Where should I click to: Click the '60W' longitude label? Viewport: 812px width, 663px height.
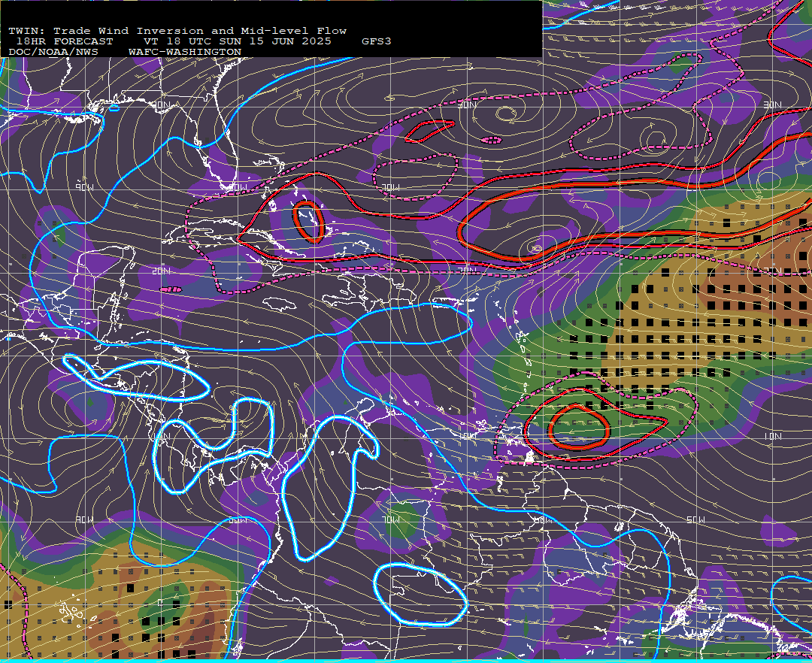click(544, 519)
